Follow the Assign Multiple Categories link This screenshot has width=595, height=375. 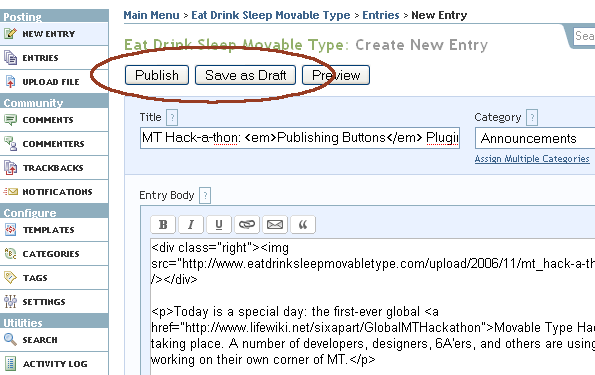532,159
